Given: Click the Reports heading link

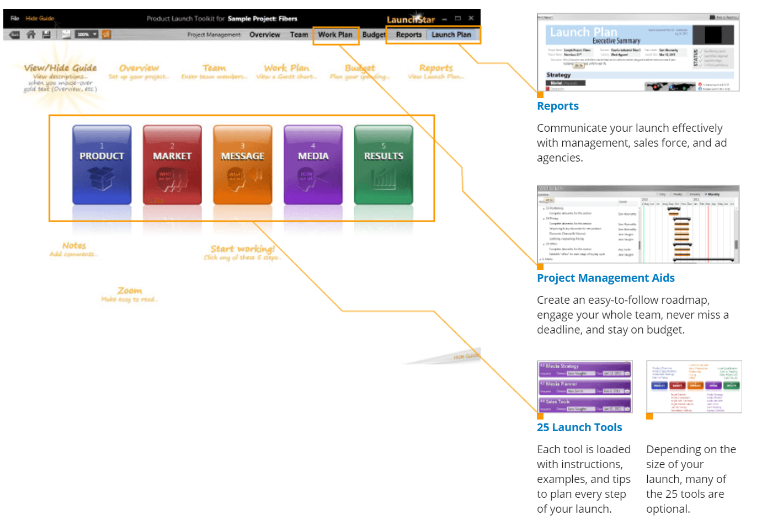Looking at the screenshot, I should (558, 106).
